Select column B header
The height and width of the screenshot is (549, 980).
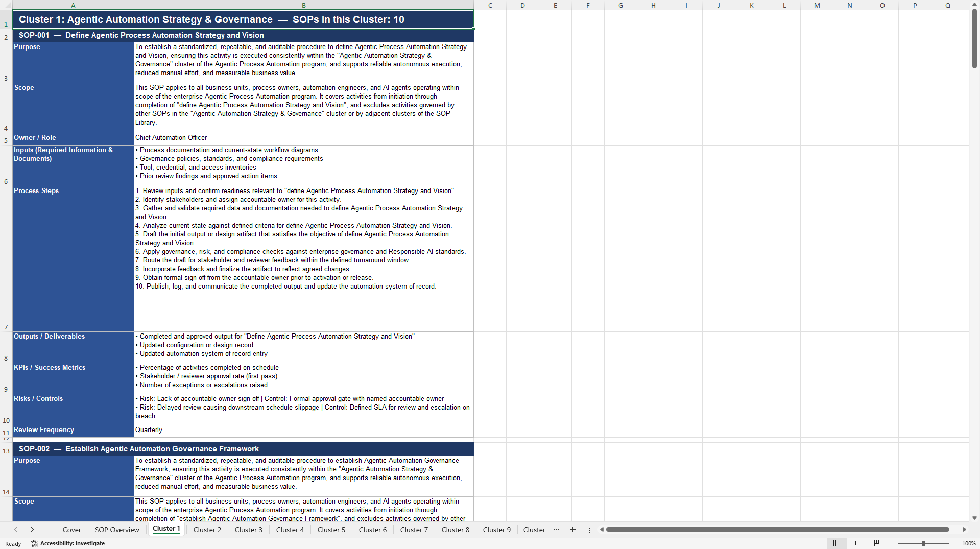point(304,5)
